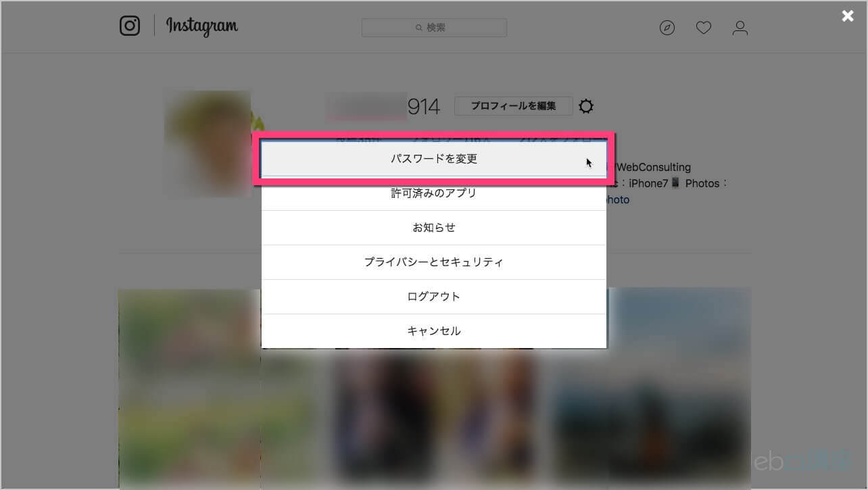Select 許可済みのアプリ menu option
Viewport: 868px width, 490px height.
[x=434, y=193]
